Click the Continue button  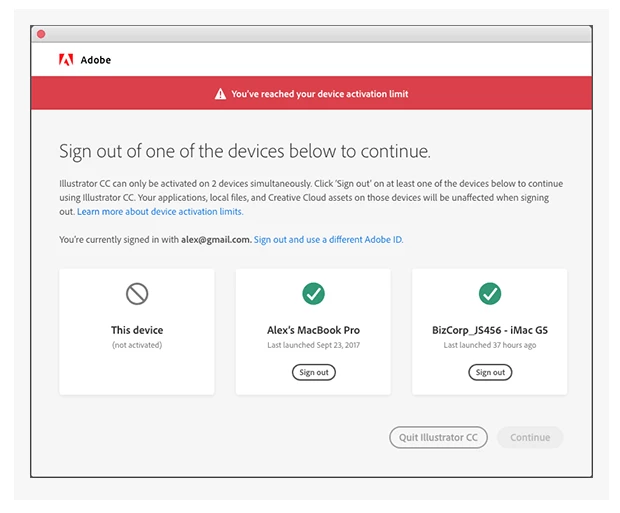click(530, 437)
